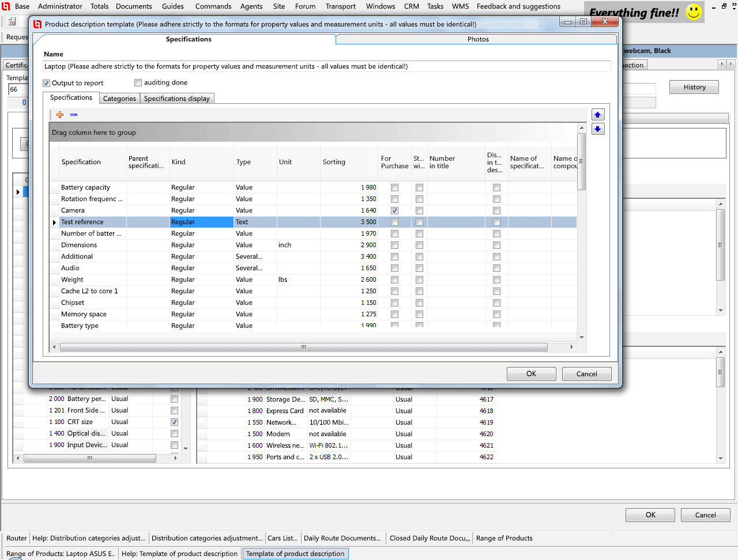The image size is (738, 560).
Task: Toggle checkbox in Battery per... row
Action: (174, 399)
